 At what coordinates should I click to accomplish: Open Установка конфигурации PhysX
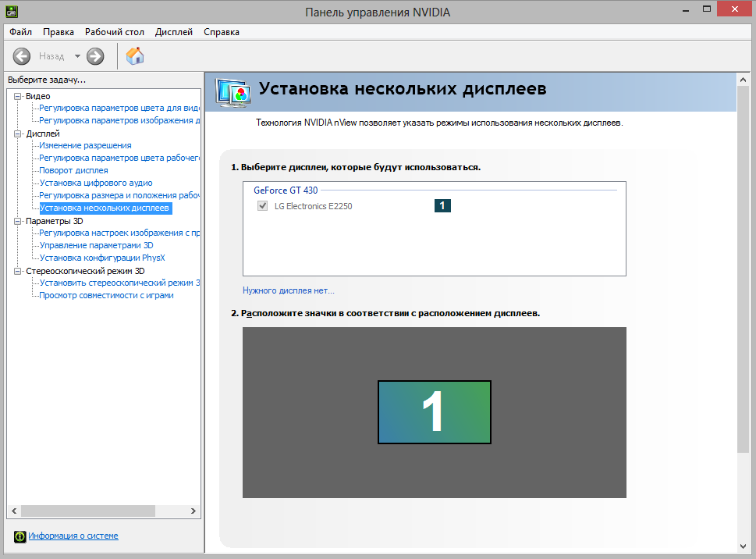[x=102, y=258]
